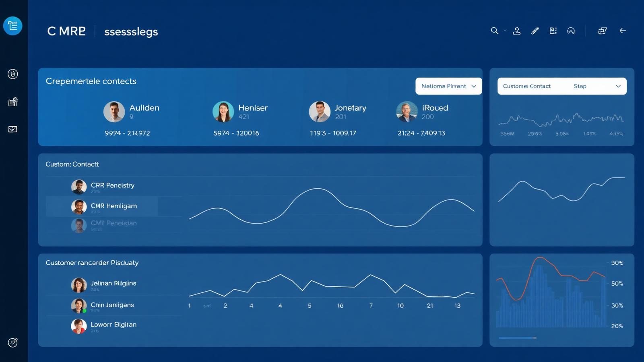Select the Heniser contact name
Screen dimensions: 644x362
tap(253, 108)
